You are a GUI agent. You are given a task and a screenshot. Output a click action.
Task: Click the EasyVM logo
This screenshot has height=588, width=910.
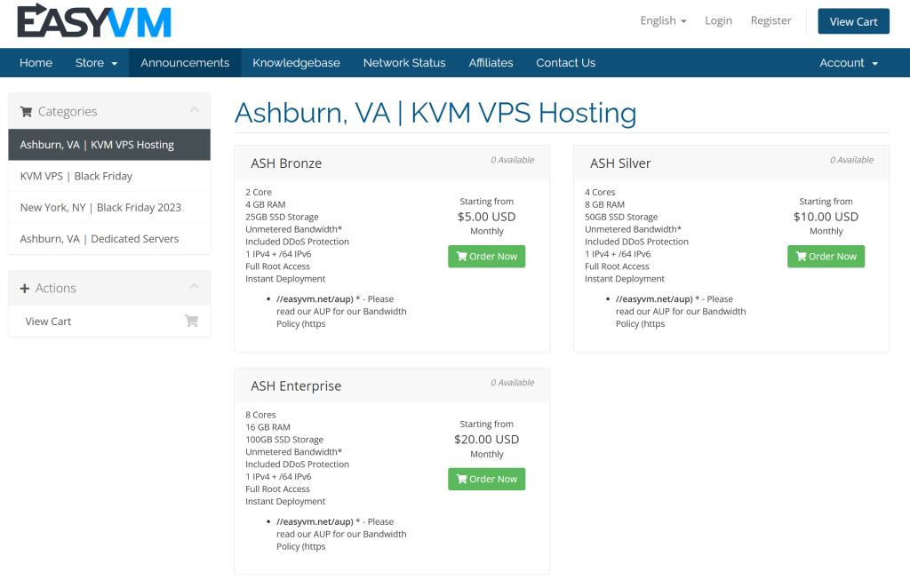click(94, 21)
